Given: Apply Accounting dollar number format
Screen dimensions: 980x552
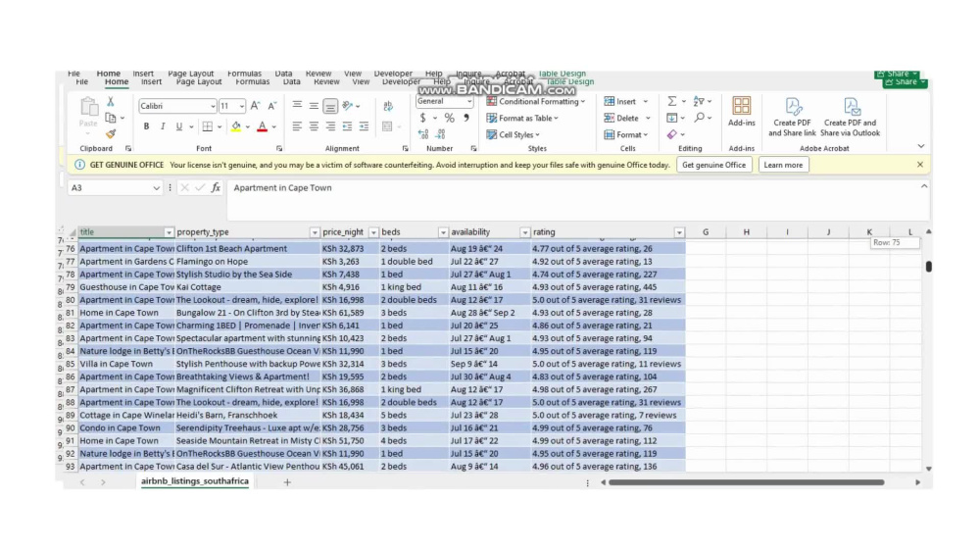Looking at the screenshot, I should [423, 118].
